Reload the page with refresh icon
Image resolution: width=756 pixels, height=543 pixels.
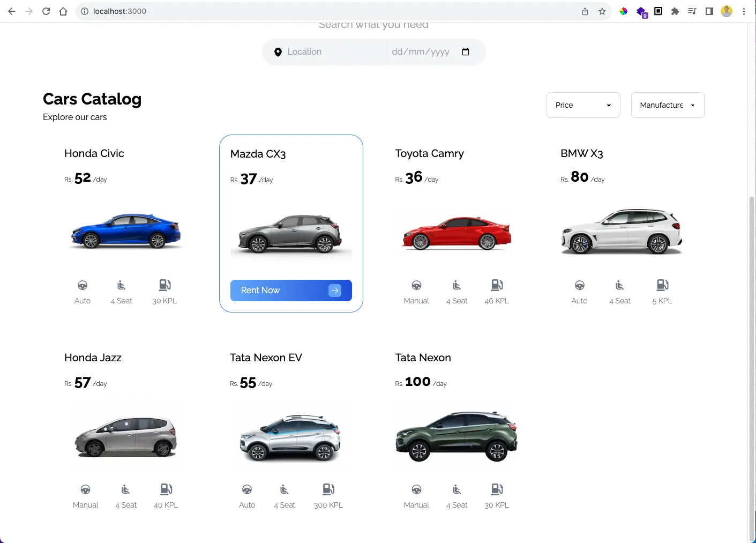click(46, 11)
